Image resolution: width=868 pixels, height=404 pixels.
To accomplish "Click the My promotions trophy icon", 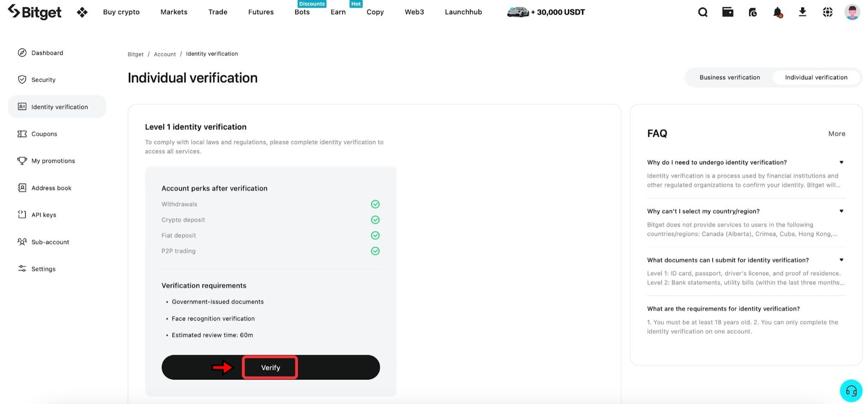I will point(22,161).
